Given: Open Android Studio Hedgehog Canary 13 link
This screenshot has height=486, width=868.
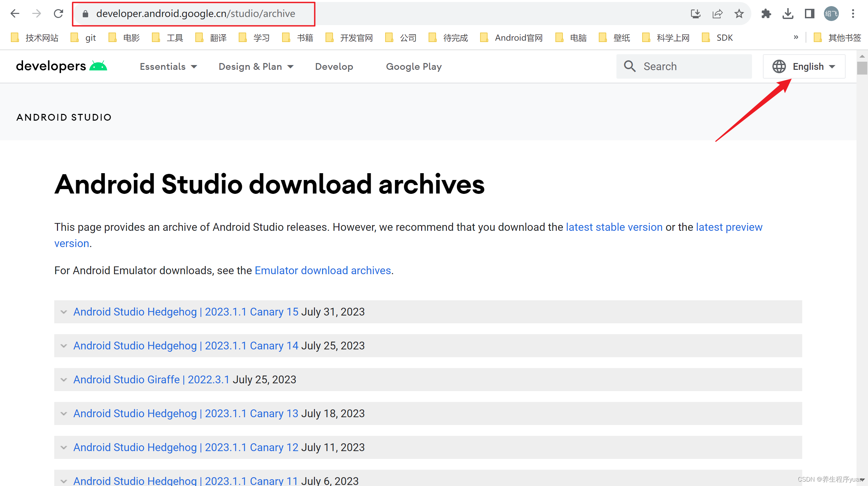Looking at the screenshot, I should 186,413.
